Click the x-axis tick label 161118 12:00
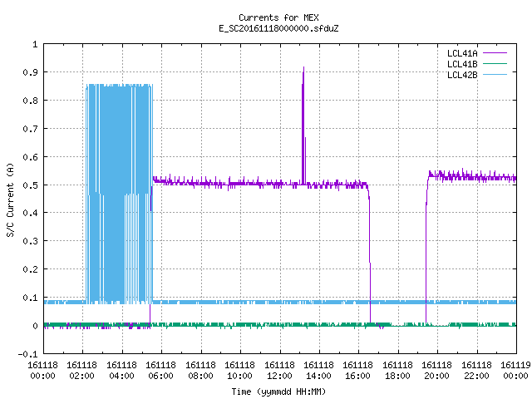 [279, 371]
